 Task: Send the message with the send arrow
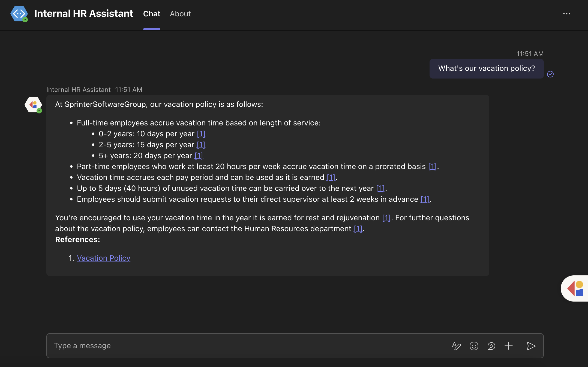click(x=531, y=346)
